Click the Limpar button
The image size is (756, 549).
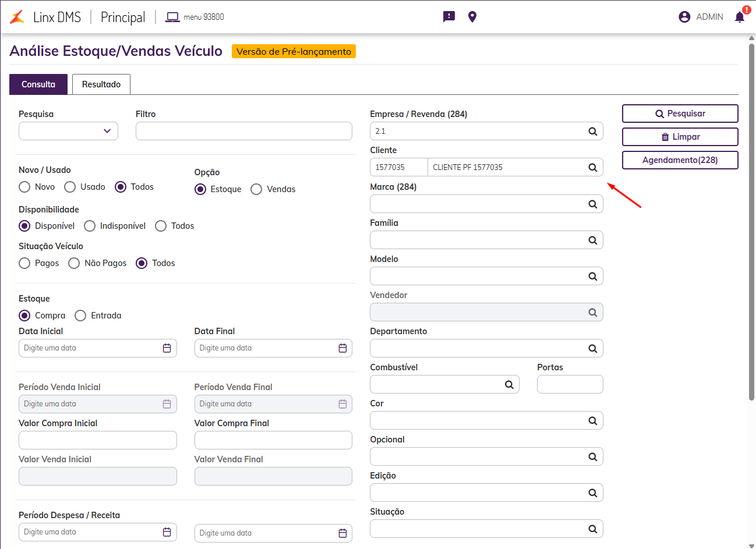pos(680,137)
